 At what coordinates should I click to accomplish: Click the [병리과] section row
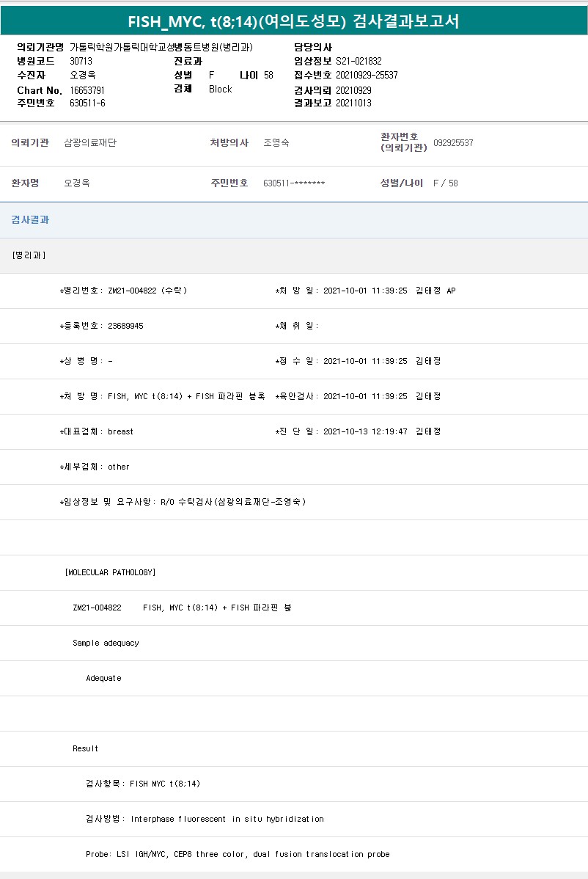click(x=29, y=255)
